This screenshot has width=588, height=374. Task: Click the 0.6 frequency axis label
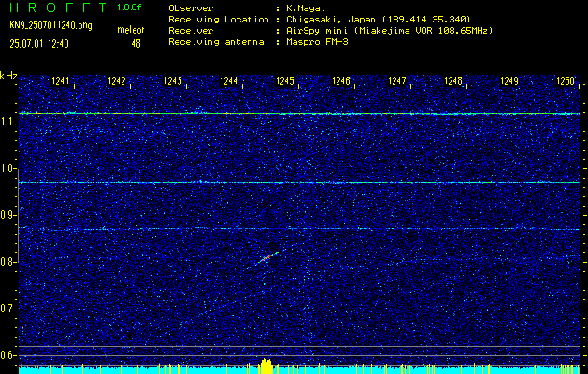coord(6,355)
